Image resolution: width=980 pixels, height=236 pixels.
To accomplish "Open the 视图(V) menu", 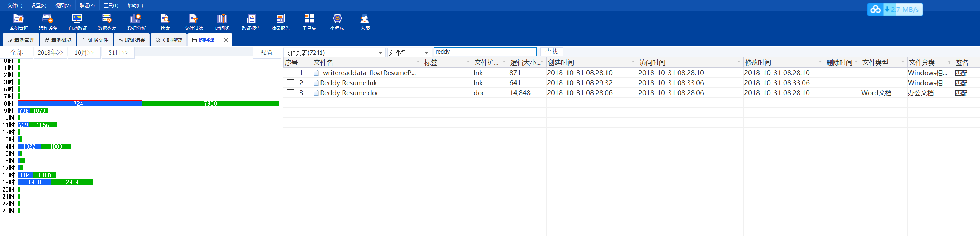I will click(x=63, y=5).
